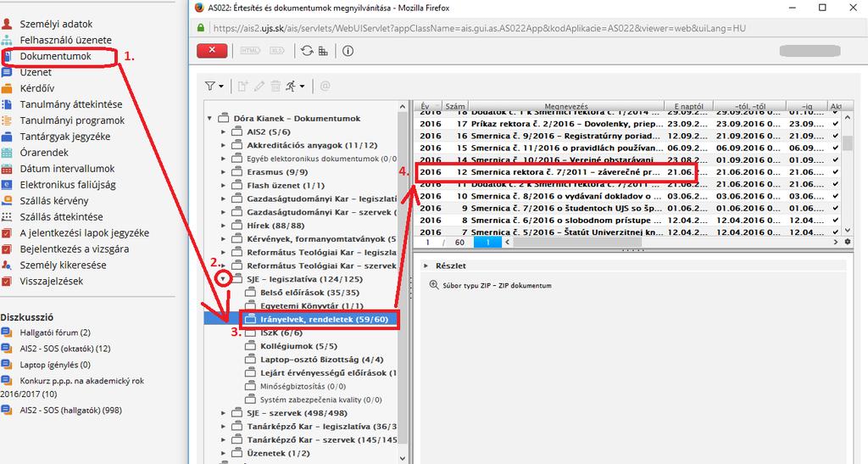Toggle the Akt checkmark for Smernica rektora č. 7/2011
This screenshot has width=868, height=464.
tap(835, 172)
